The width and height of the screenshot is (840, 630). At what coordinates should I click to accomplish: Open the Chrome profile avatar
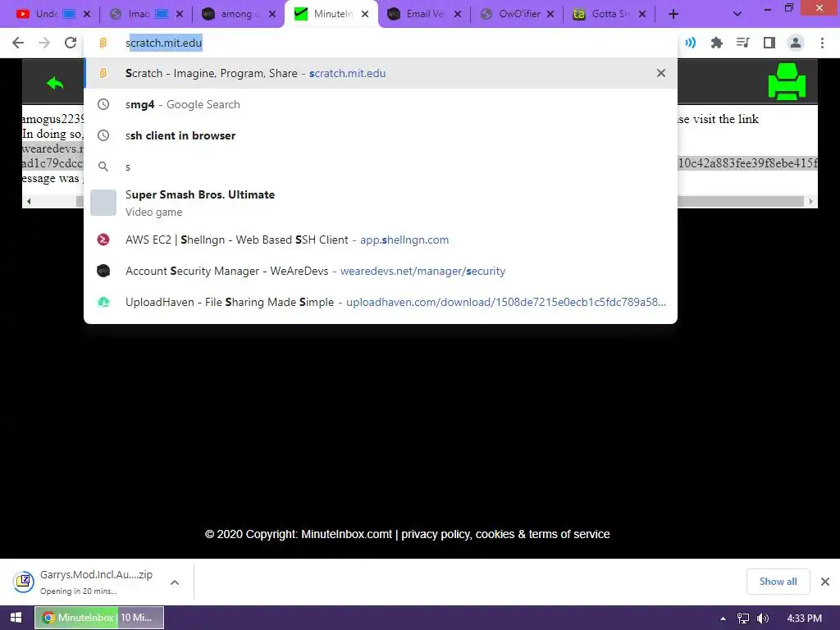coord(796,43)
